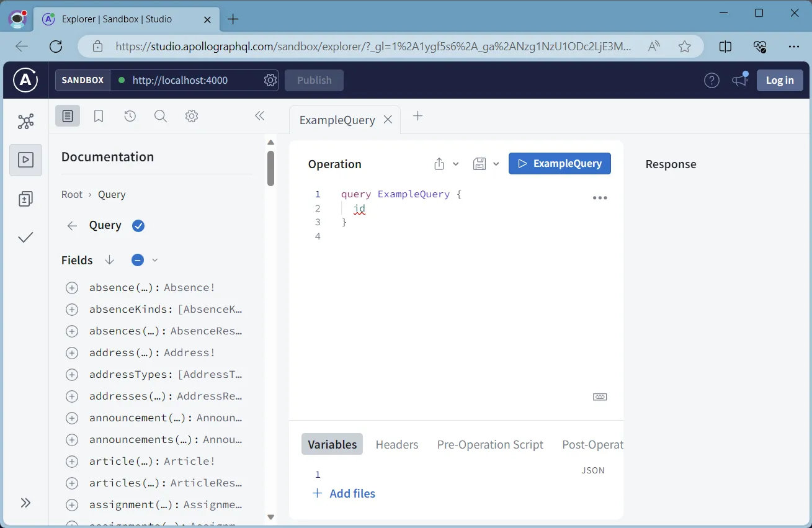Collapse the Documentation panel
The image size is (812, 528).
[x=260, y=116]
